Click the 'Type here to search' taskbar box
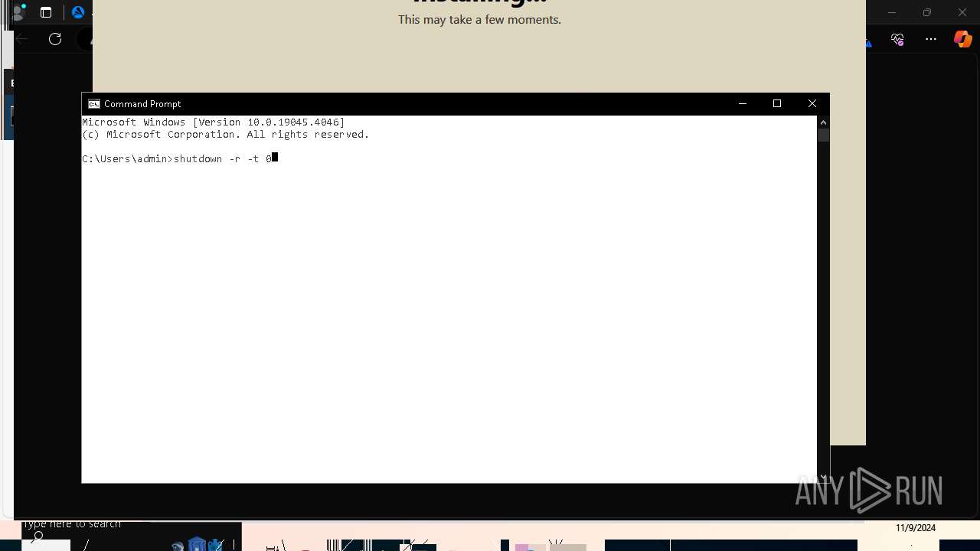 72,524
